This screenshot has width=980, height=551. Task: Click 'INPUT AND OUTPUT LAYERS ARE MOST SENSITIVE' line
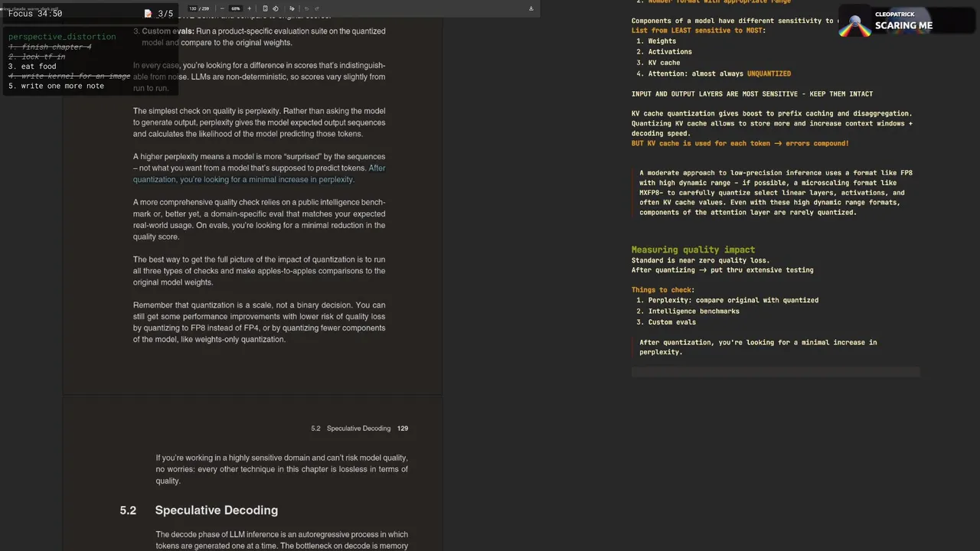[752, 94]
